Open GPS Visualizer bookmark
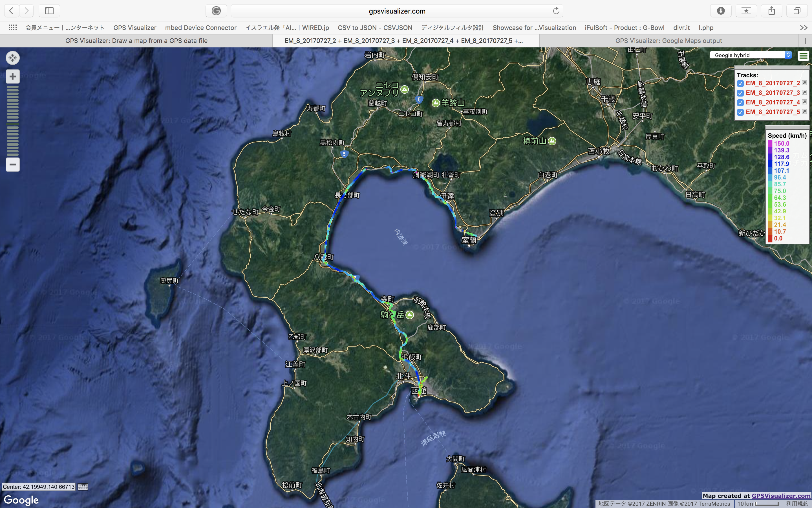The height and width of the screenshot is (508, 812). 135,28
